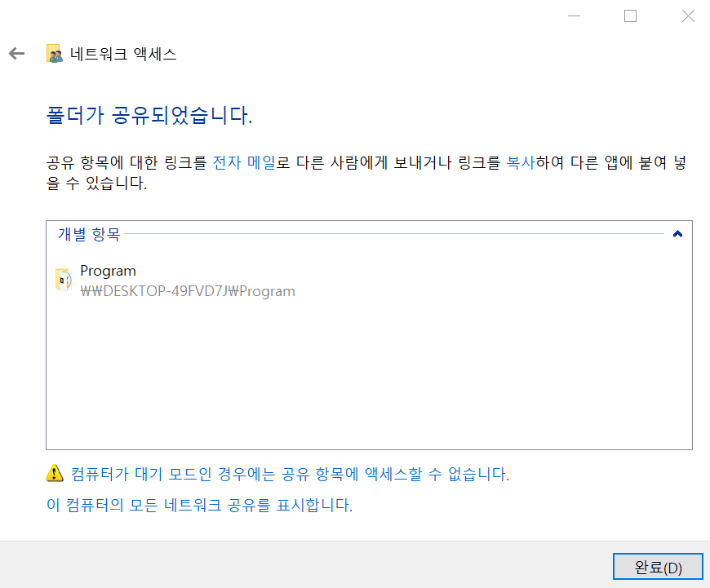The height and width of the screenshot is (588, 710).
Task: Click the horizontal divider line of 개별 항목
Action: (x=392, y=235)
